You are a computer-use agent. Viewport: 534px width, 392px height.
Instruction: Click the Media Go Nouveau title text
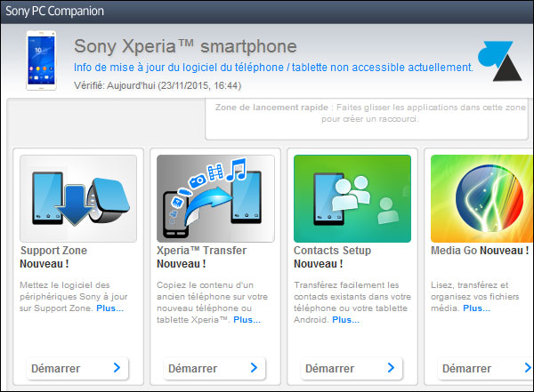click(480, 251)
